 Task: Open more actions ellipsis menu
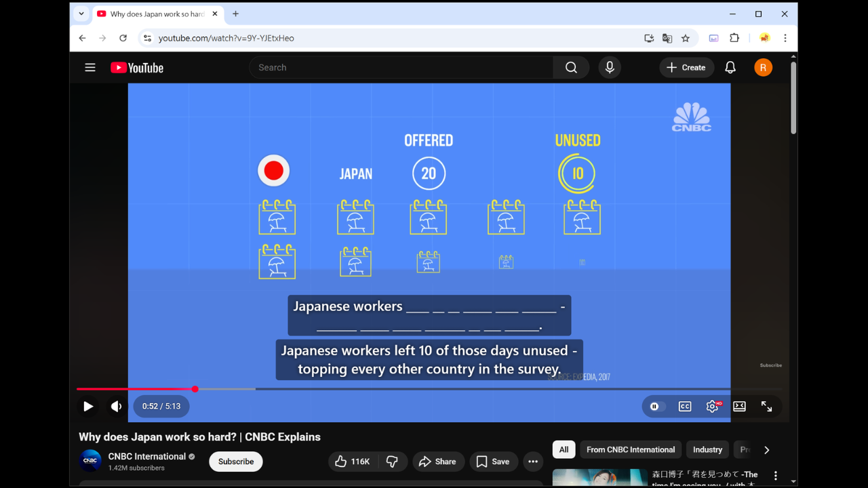point(533,462)
